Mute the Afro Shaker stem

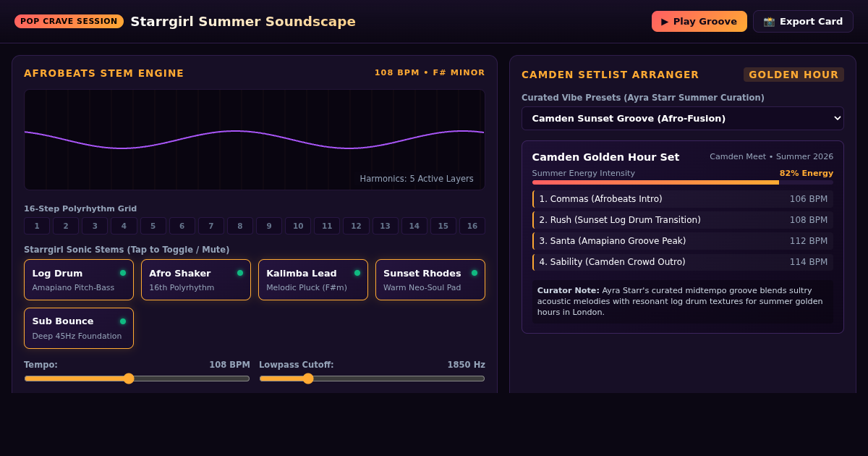(196, 279)
